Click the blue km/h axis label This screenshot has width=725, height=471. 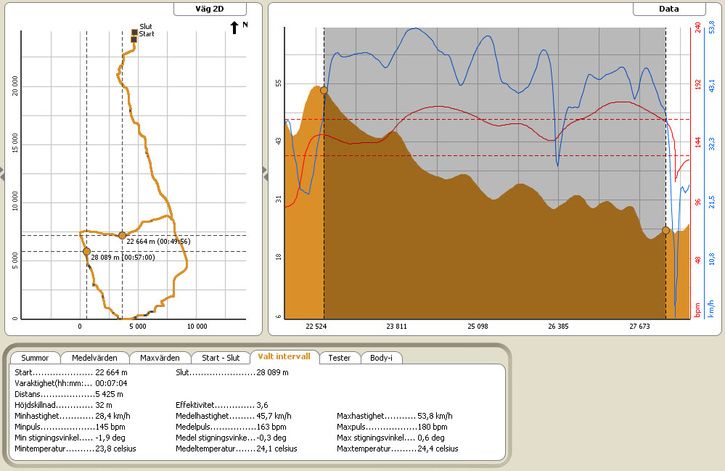(x=712, y=309)
